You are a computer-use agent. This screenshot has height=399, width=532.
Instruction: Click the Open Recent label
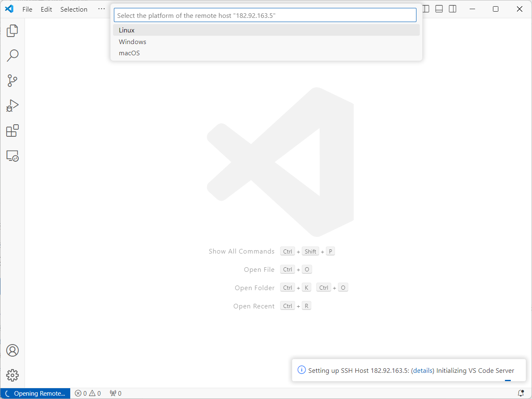tap(254, 306)
